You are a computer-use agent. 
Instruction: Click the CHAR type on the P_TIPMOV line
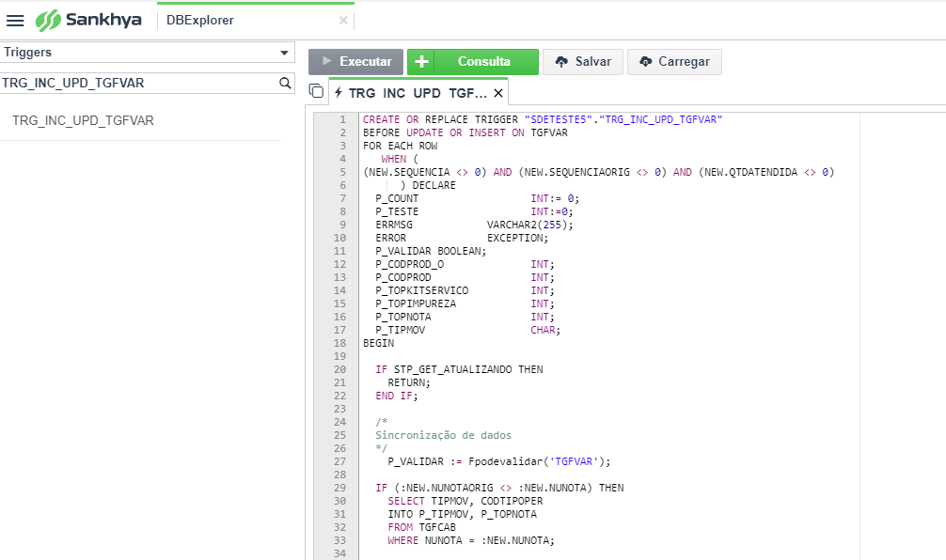tap(543, 331)
